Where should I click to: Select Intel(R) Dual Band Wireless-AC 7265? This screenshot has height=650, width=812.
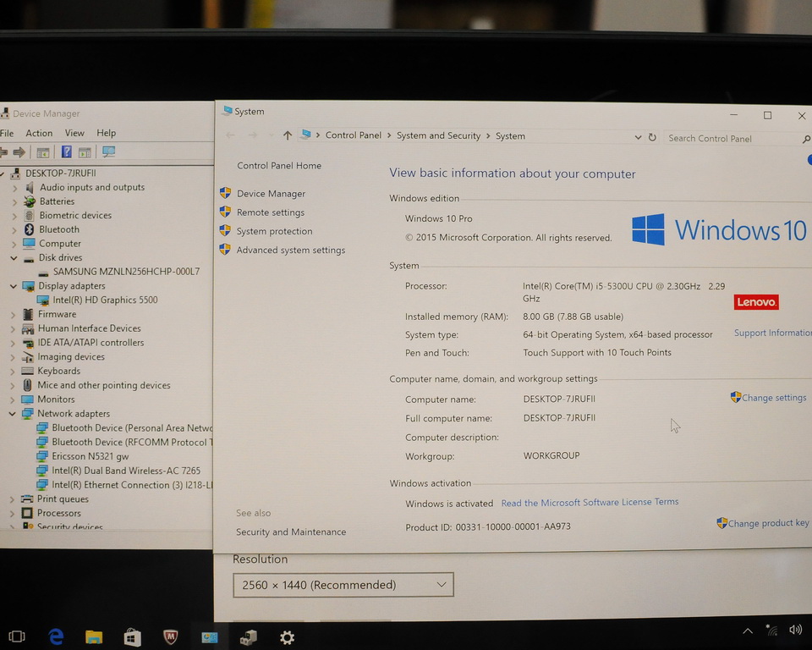click(126, 471)
